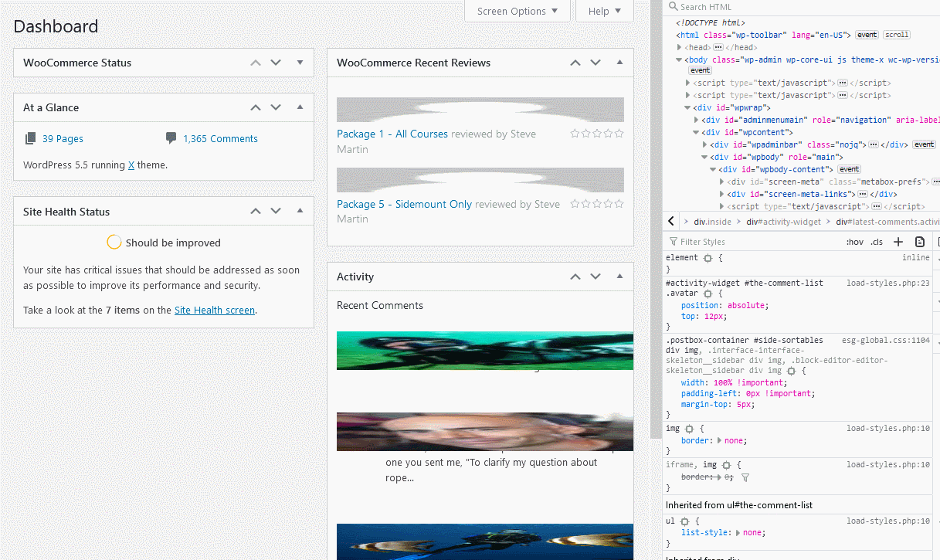This screenshot has height=560, width=940.
Task: Click the third recent comment avatar image
Action: (x=485, y=541)
